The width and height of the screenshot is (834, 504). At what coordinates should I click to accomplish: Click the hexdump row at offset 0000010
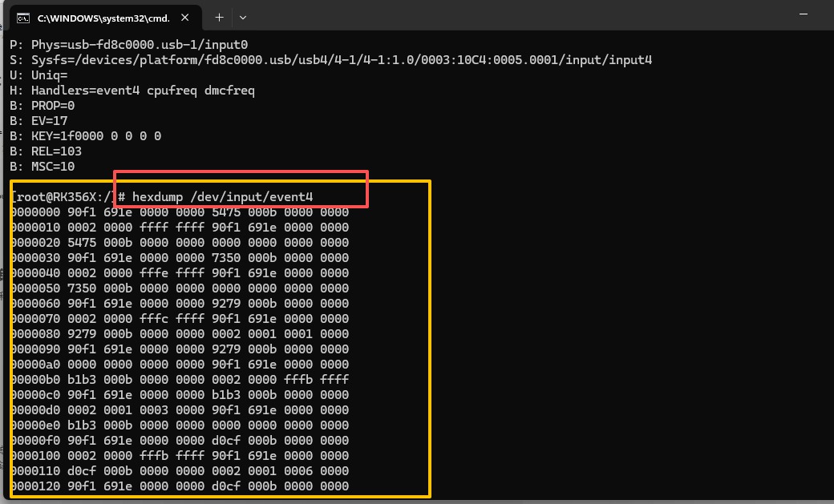click(x=180, y=227)
